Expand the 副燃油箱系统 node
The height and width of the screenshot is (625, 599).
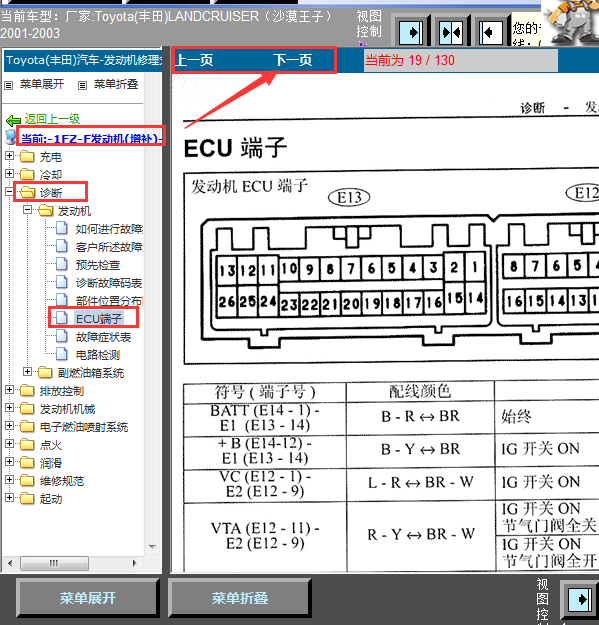27,371
